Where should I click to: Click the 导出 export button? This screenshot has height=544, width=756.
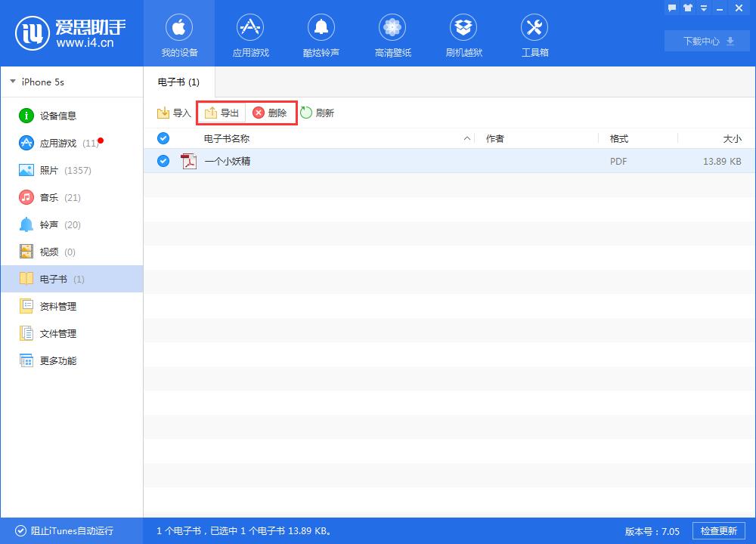(222, 113)
